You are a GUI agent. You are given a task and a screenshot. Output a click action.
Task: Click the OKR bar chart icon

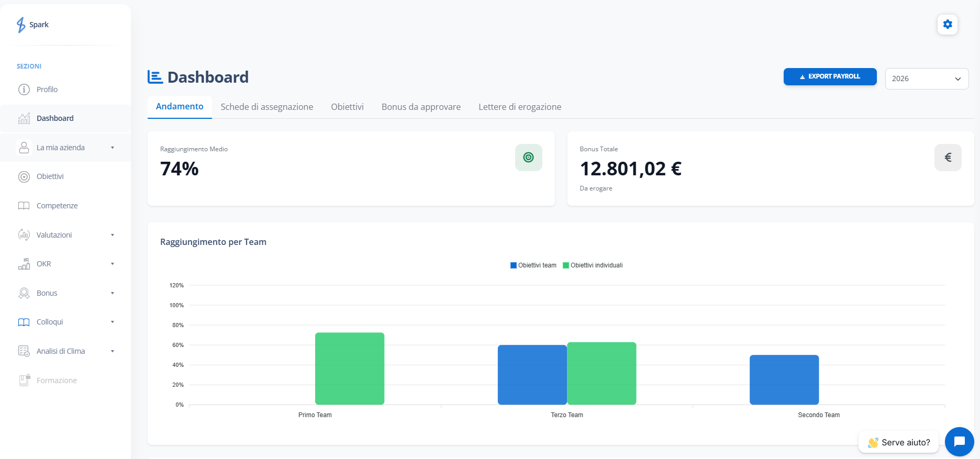(24, 264)
